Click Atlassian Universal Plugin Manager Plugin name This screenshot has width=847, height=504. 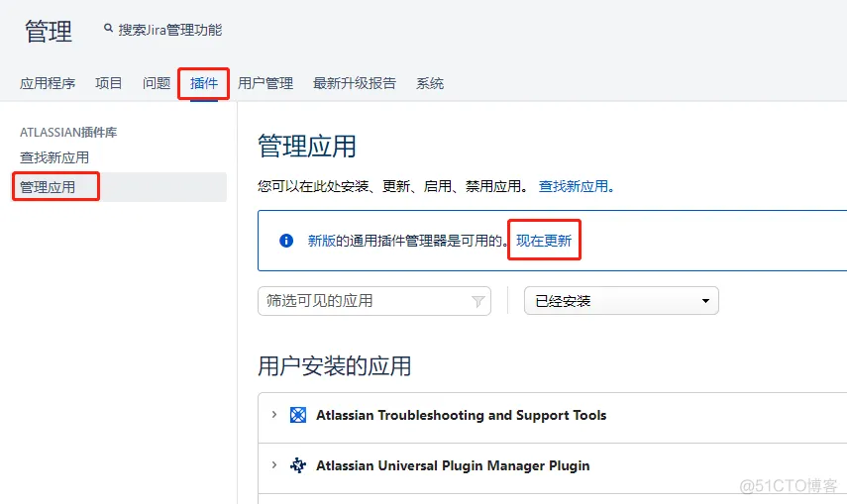(453, 465)
